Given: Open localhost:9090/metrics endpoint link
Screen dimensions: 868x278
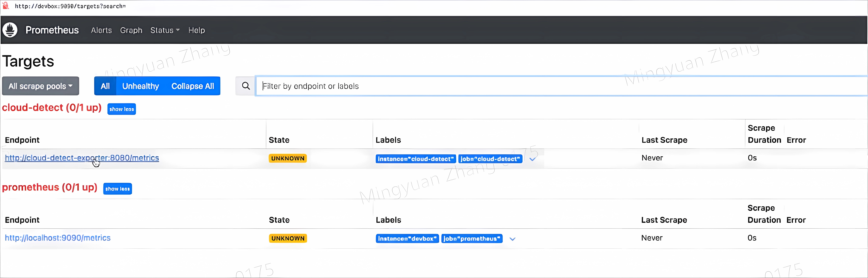Looking at the screenshot, I should click(x=58, y=238).
